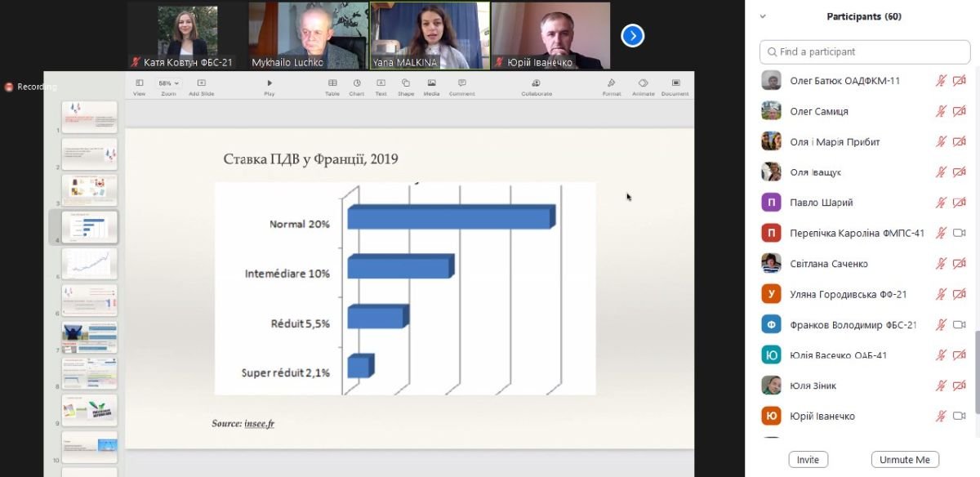
Task: Select slide 7 thumbnail in navigator
Action: (x=90, y=337)
